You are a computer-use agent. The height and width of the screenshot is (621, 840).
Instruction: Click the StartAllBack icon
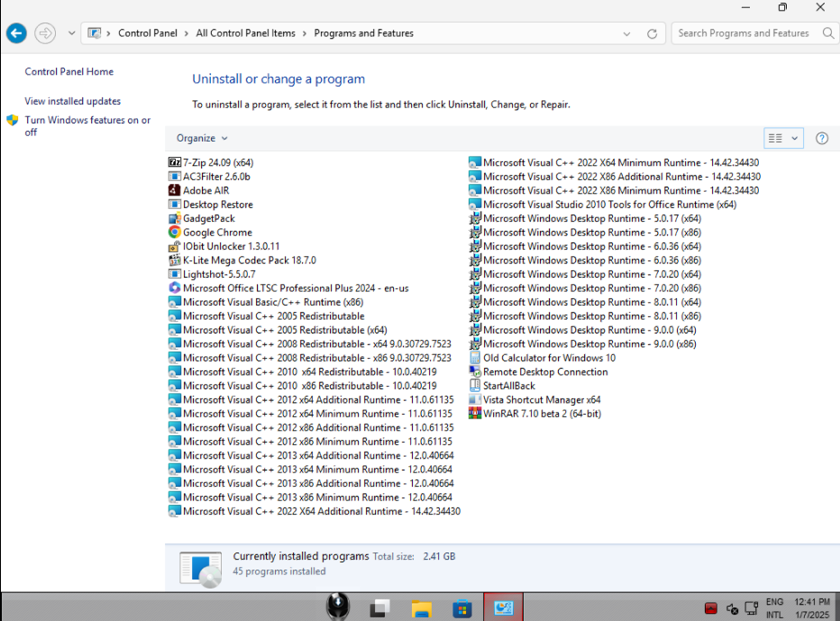click(475, 385)
